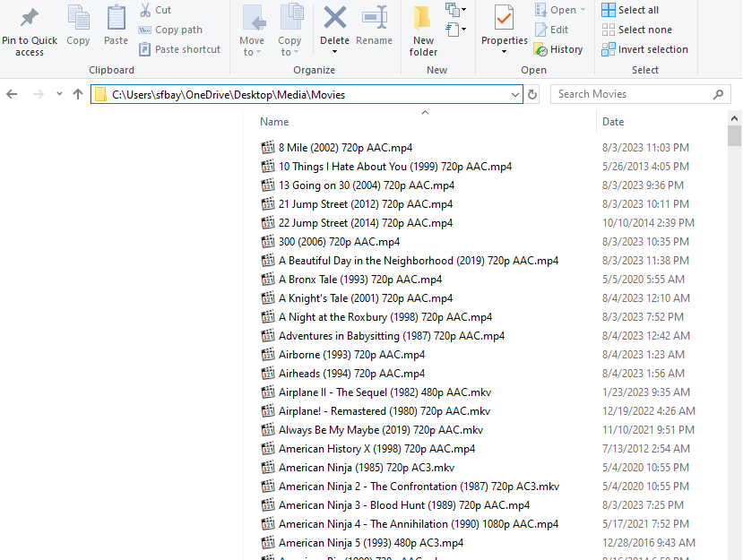Click the Paste shortcut label
Screen dimensions: 743x560
pos(187,49)
